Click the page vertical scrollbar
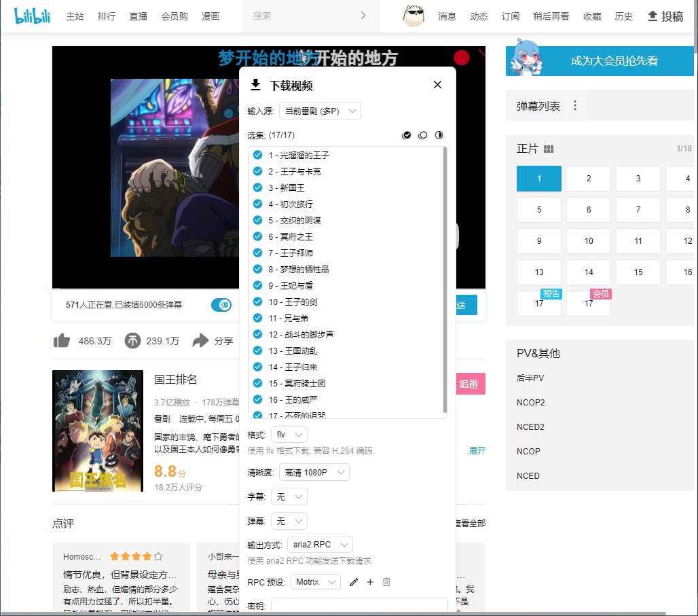The image size is (698, 616). coord(696,26)
